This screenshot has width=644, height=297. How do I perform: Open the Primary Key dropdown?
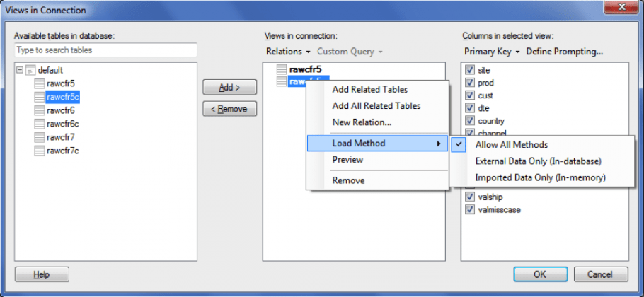pyautogui.click(x=492, y=52)
